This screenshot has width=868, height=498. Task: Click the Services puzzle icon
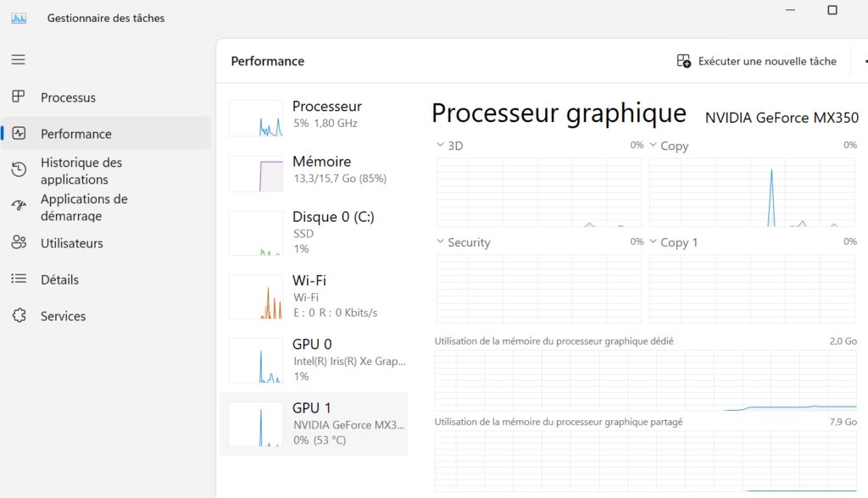(19, 315)
